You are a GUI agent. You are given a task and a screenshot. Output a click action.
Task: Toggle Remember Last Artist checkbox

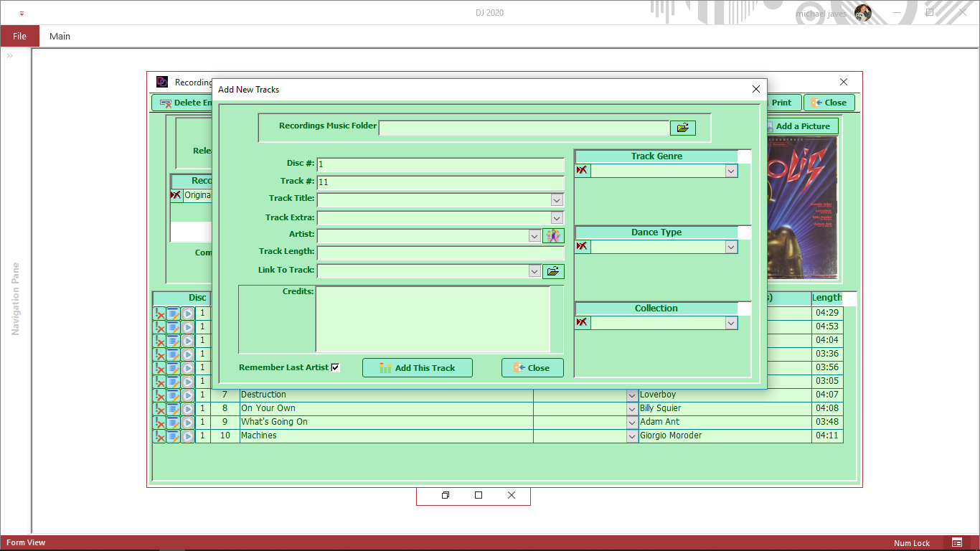[335, 367]
